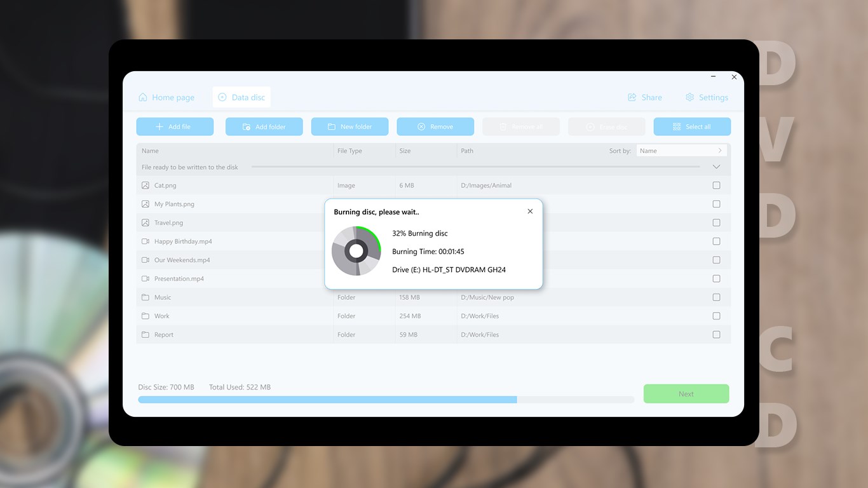Click the 254 MB size cell
Viewport: 868px width, 488px height.
[x=410, y=316]
